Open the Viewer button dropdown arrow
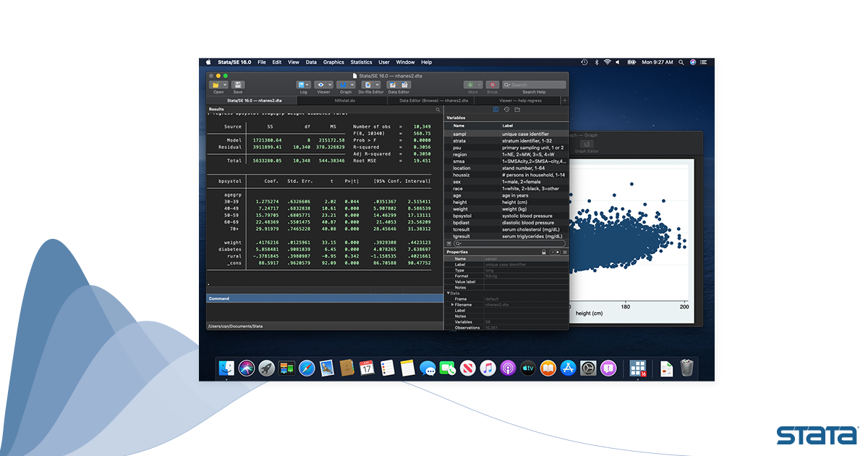 (329, 85)
